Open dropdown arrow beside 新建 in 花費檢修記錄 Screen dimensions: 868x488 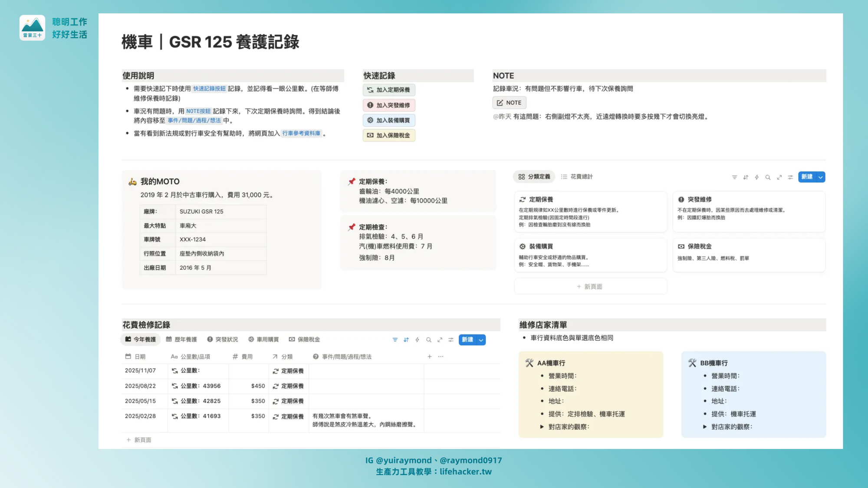point(481,340)
